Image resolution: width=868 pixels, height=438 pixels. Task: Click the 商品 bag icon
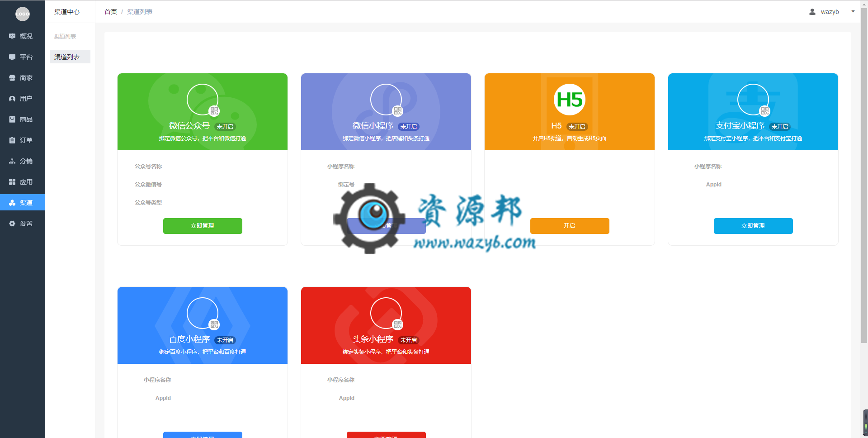(x=12, y=119)
